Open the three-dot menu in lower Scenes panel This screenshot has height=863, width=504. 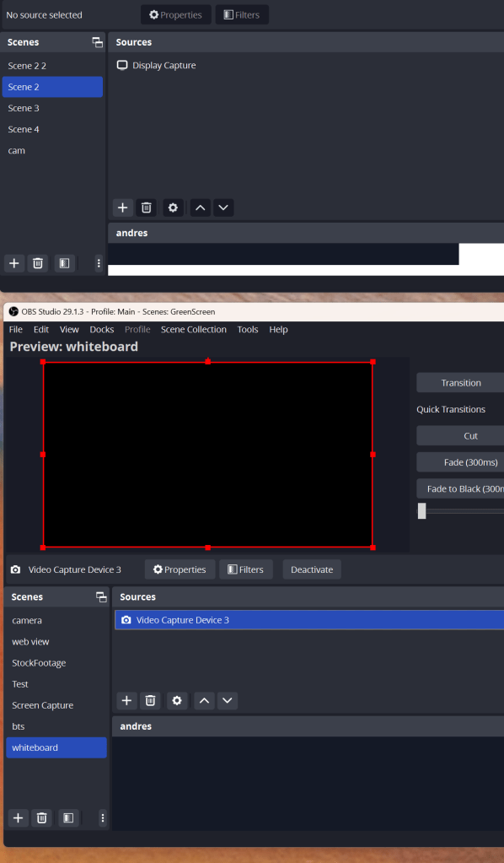pyautogui.click(x=102, y=818)
